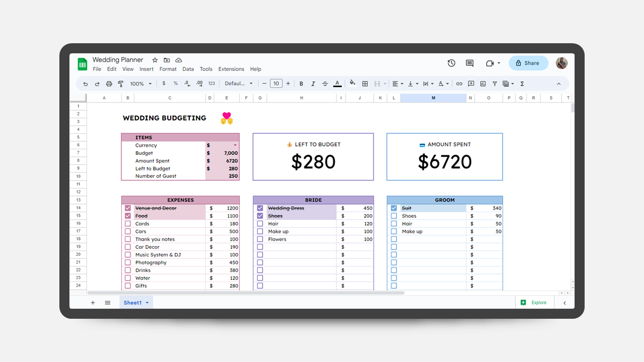Viewport: 644px width, 362px height.
Task: Open version history clock icon
Action: (x=451, y=63)
